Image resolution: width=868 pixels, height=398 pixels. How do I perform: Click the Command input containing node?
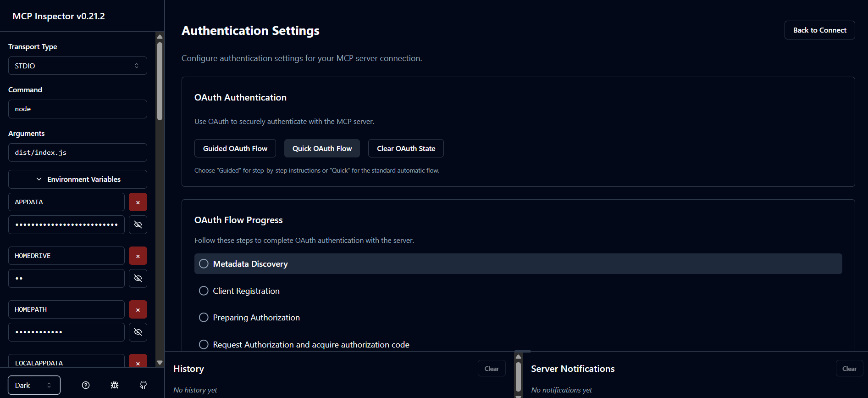(x=77, y=109)
